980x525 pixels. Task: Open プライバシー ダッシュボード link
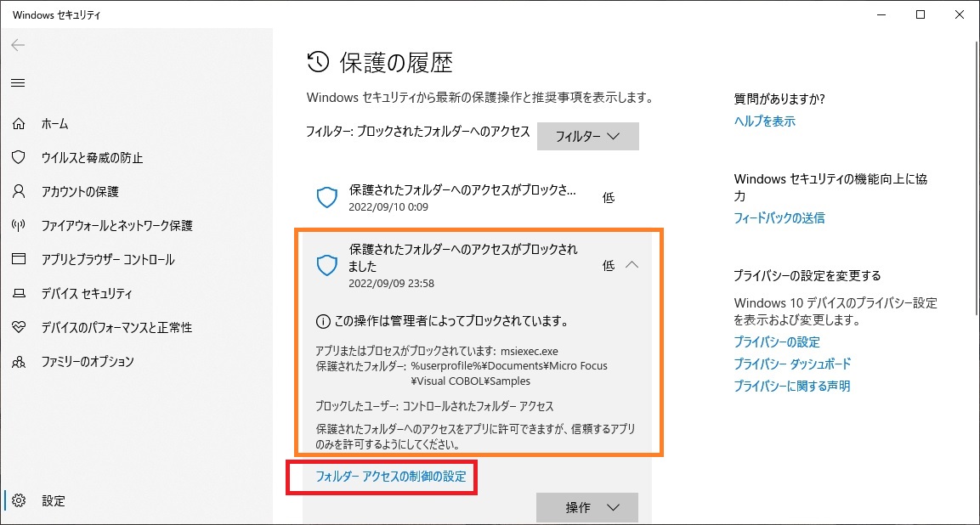(792, 364)
